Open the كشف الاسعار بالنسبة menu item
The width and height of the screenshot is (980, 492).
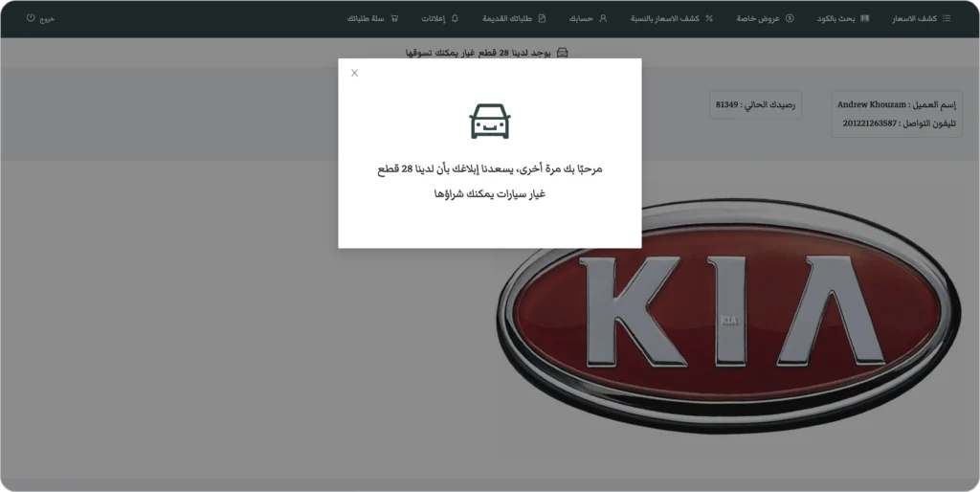click(x=666, y=18)
